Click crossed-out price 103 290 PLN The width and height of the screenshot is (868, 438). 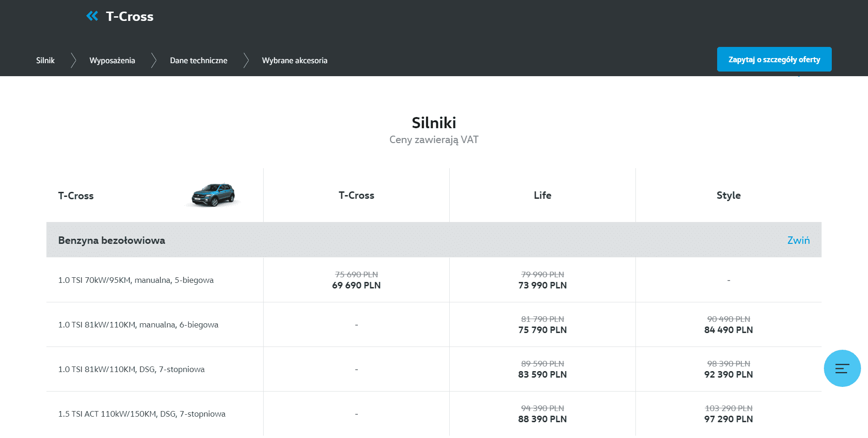click(x=729, y=408)
